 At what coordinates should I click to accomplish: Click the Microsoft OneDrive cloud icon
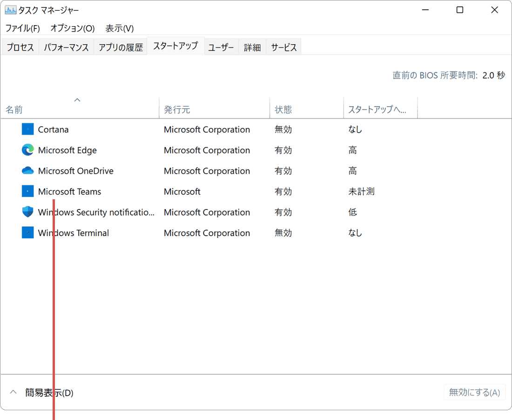(x=28, y=170)
